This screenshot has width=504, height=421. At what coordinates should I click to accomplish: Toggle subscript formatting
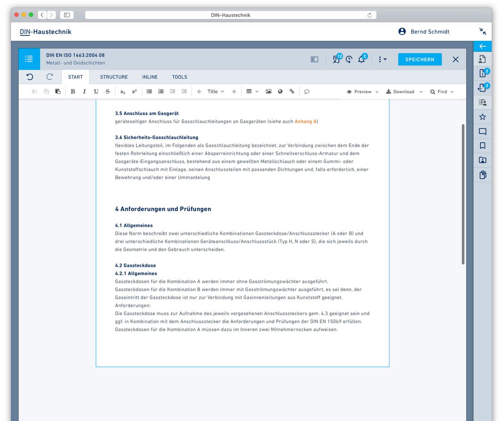pos(122,92)
